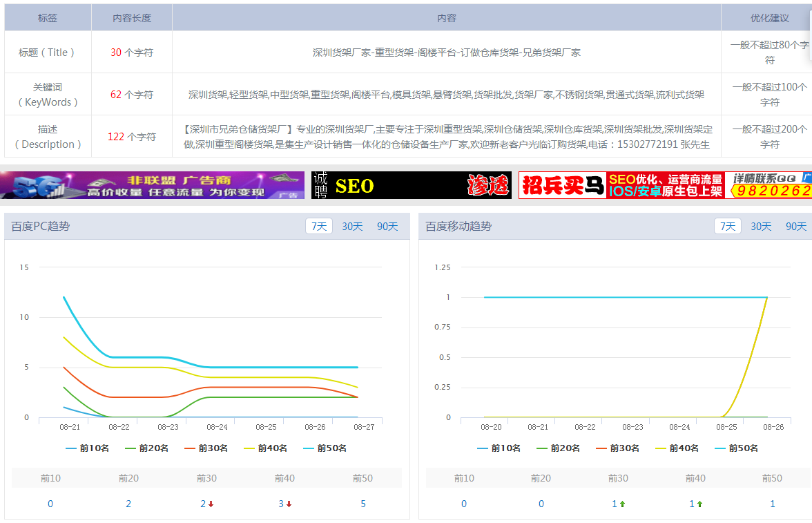
Task: Select the 7天 tab in 百度PC趋势
Action: 319,227
